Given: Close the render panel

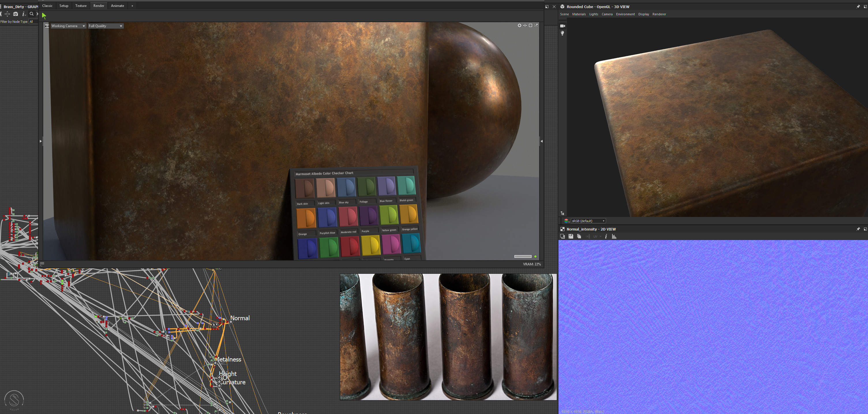Looking at the screenshot, I should [554, 7].
